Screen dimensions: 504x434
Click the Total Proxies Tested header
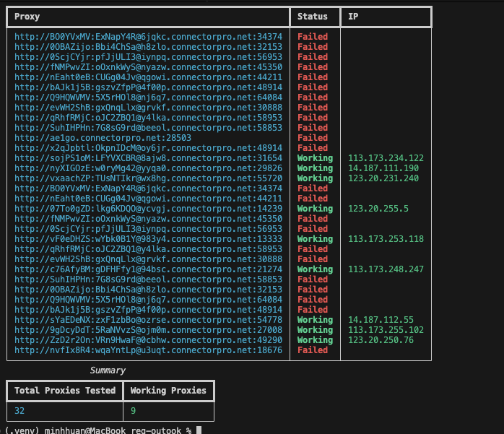coord(65,391)
